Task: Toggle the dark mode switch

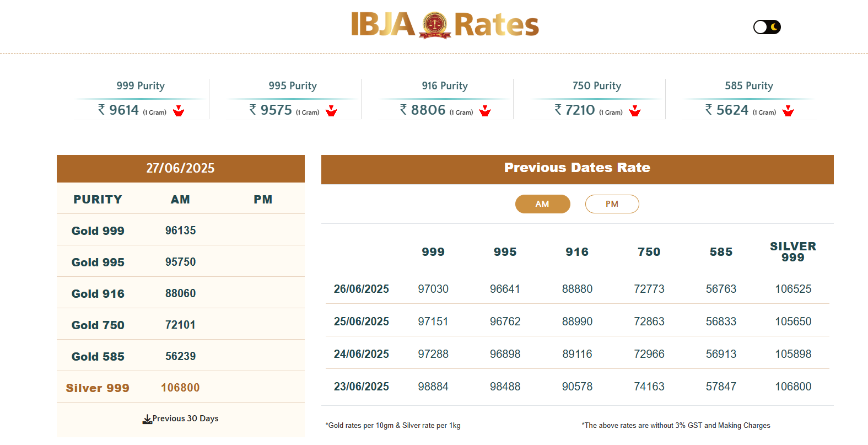Action: 767,27
